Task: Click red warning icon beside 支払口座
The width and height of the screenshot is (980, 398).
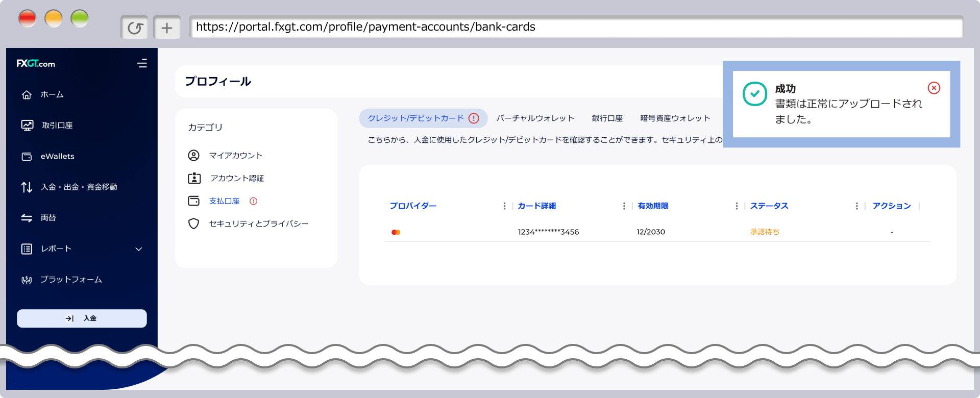Action: coord(253,201)
